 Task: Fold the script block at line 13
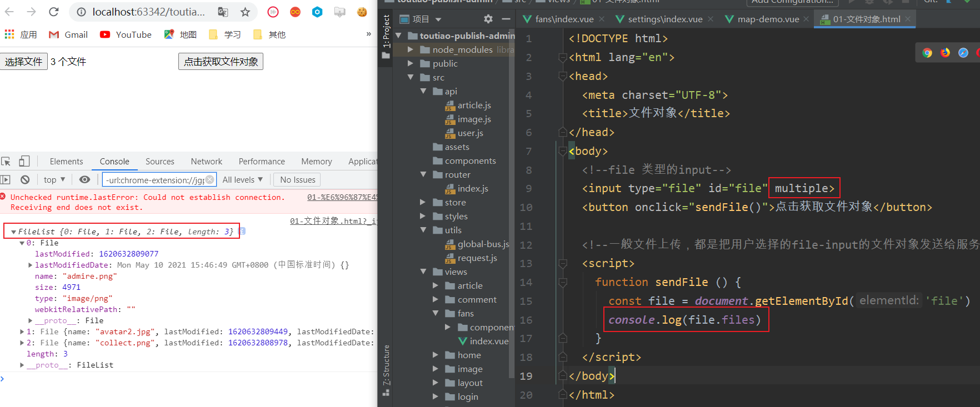pyautogui.click(x=563, y=264)
